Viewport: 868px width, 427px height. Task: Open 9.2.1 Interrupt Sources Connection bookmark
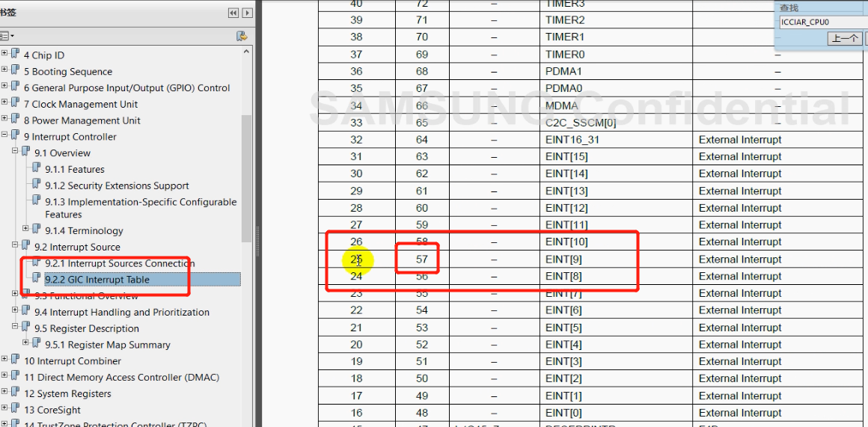[x=119, y=263]
